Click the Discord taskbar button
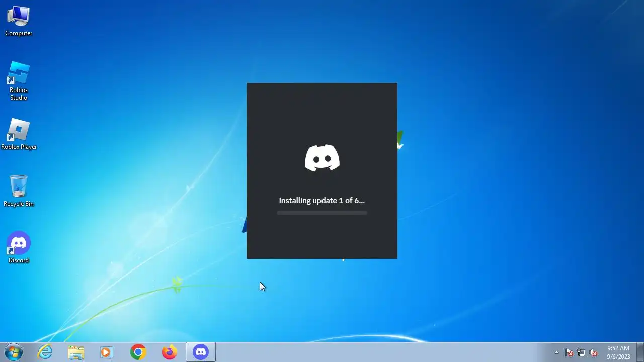This screenshot has height=362, width=644. (x=201, y=352)
